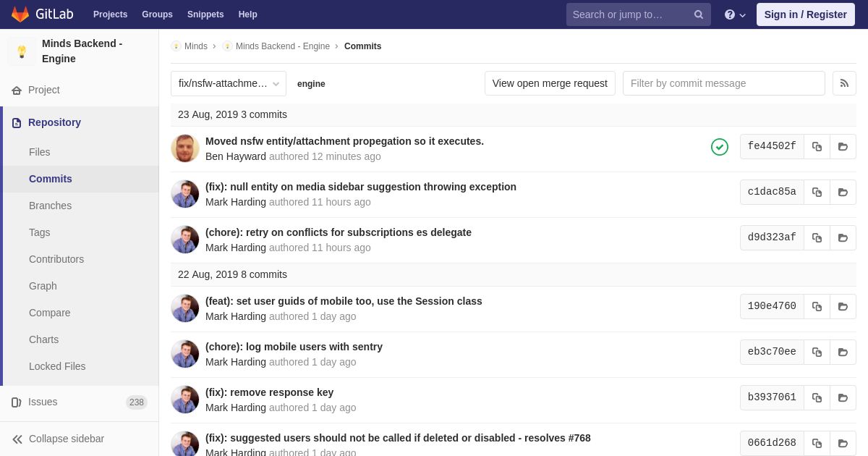The height and width of the screenshot is (456, 868).
Task: Click View open merge request
Action: [x=550, y=83]
